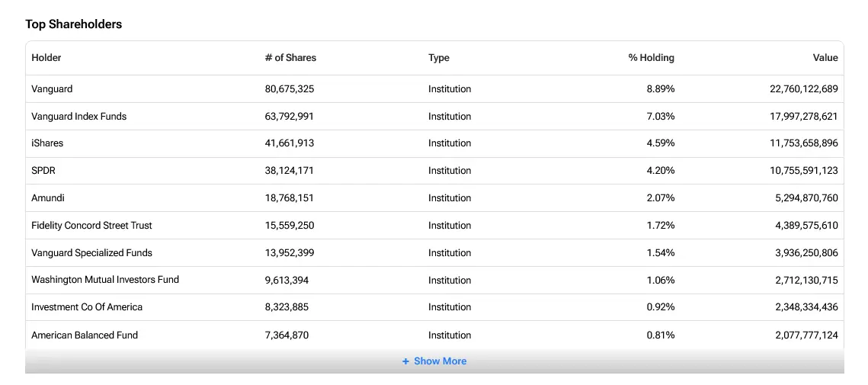Click the # of Shares column header
Viewport: 868px width, 385px height.
(290, 58)
